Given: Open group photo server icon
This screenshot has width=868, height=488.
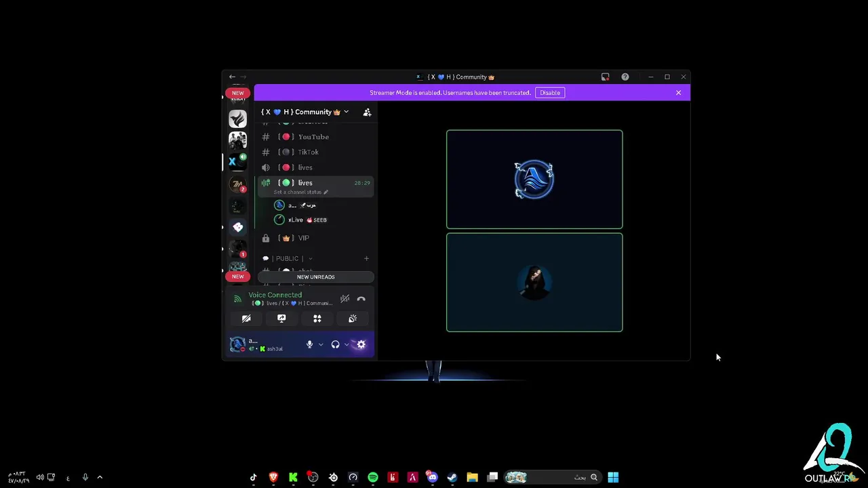Looking at the screenshot, I should click(237, 140).
